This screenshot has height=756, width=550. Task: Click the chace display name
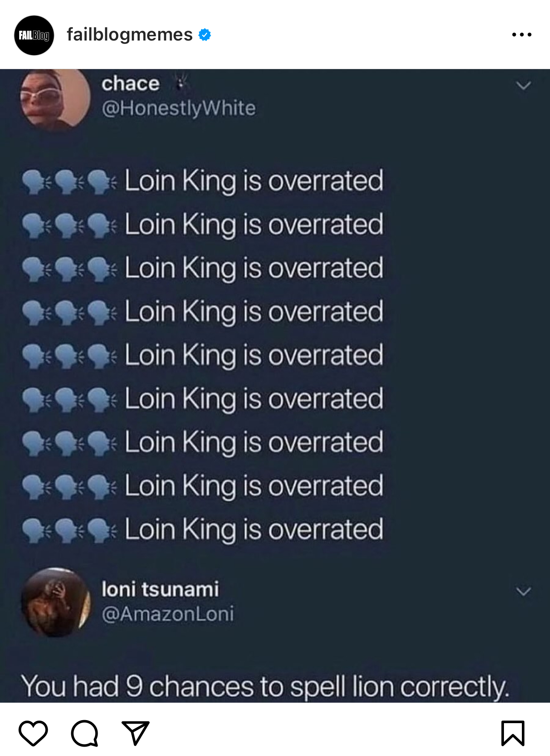click(130, 84)
